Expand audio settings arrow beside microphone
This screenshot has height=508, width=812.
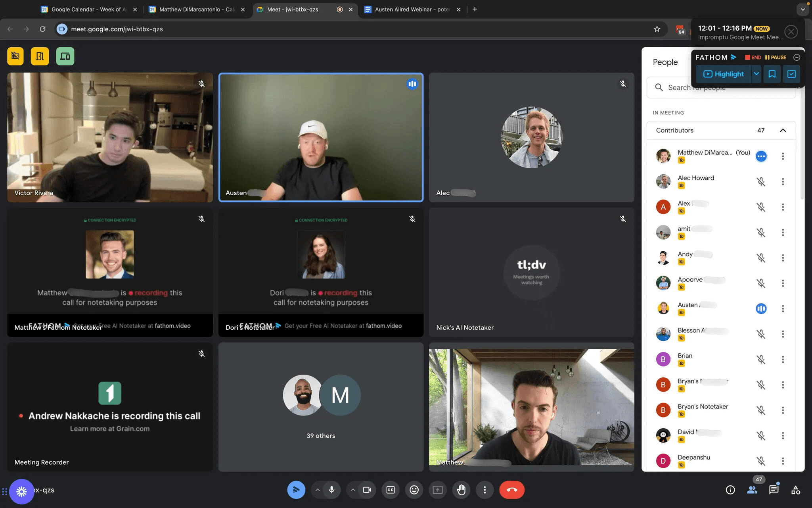tap(317, 490)
